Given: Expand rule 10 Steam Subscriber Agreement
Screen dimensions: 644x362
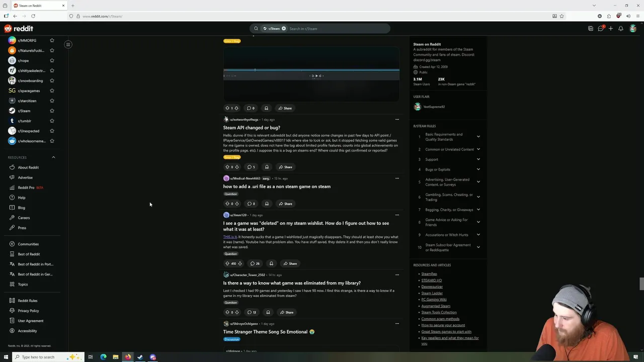Looking at the screenshot, I should tap(478, 247).
